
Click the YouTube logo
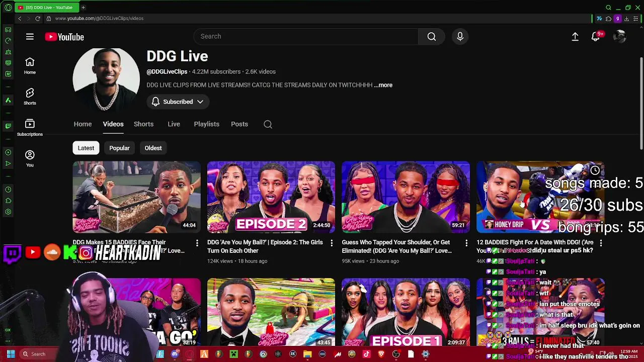[64, 37]
